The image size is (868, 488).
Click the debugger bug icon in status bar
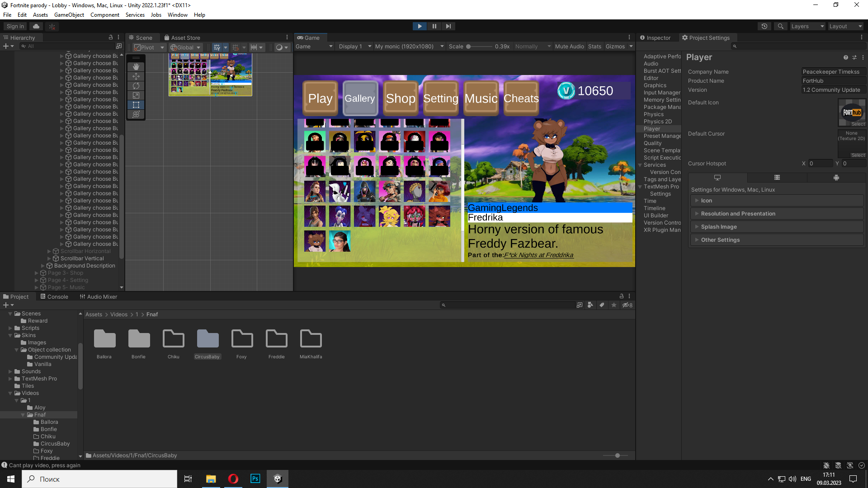click(x=826, y=465)
